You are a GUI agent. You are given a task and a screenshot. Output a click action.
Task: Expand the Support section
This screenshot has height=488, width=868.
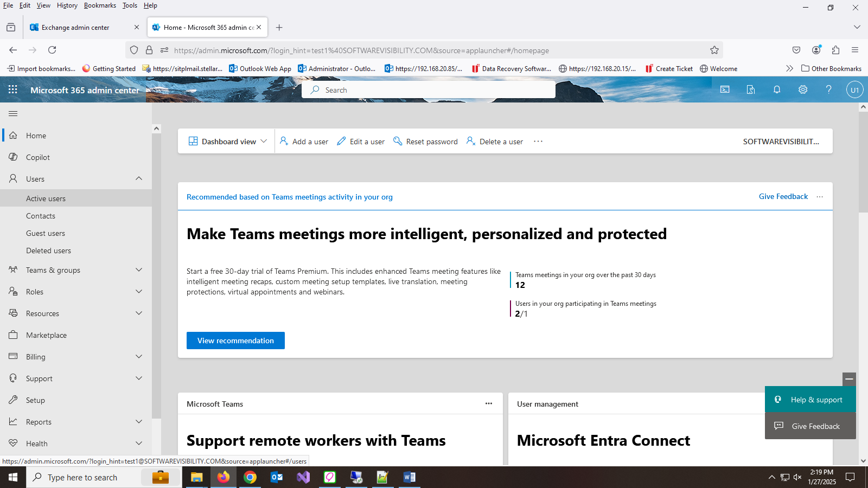click(x=139, y=378)
